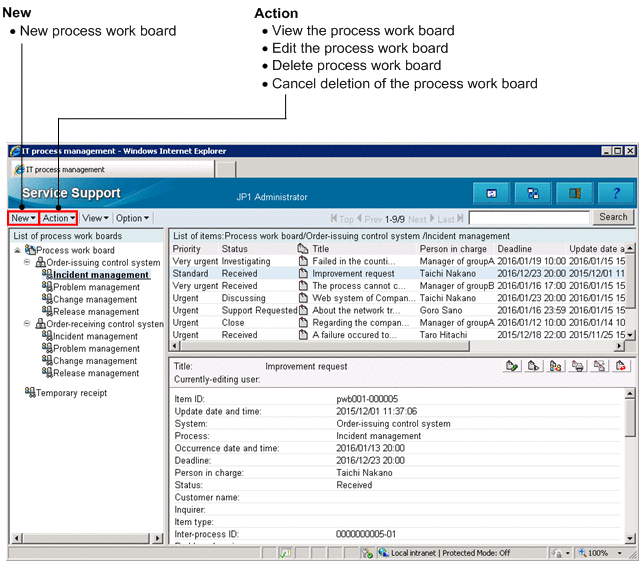Viewport: 643px width, 565px height.
Task: Select Incident management under Order-issuing control system
Action: click(101, 275)
